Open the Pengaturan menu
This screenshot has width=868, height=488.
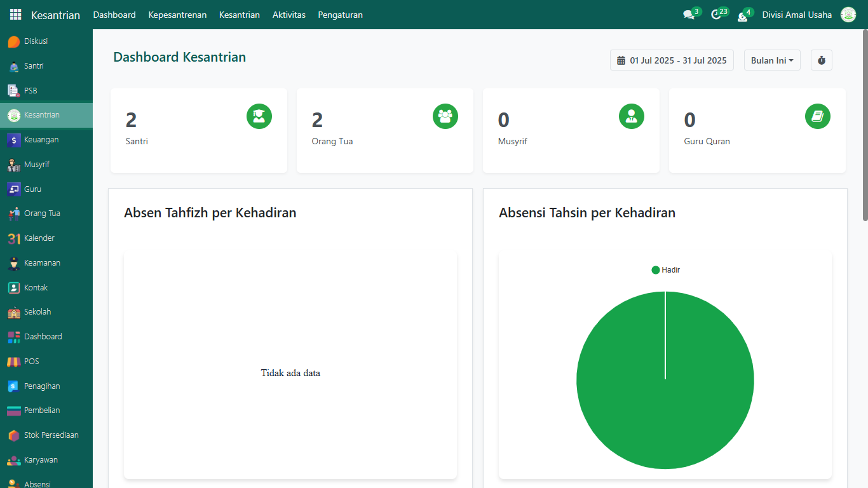point(340,15)
